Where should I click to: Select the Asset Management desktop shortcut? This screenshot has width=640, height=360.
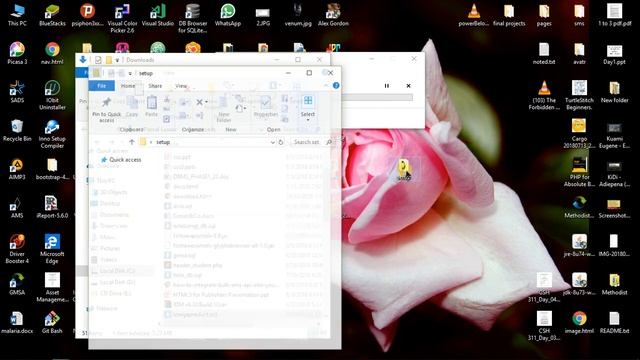coord(52,287)
